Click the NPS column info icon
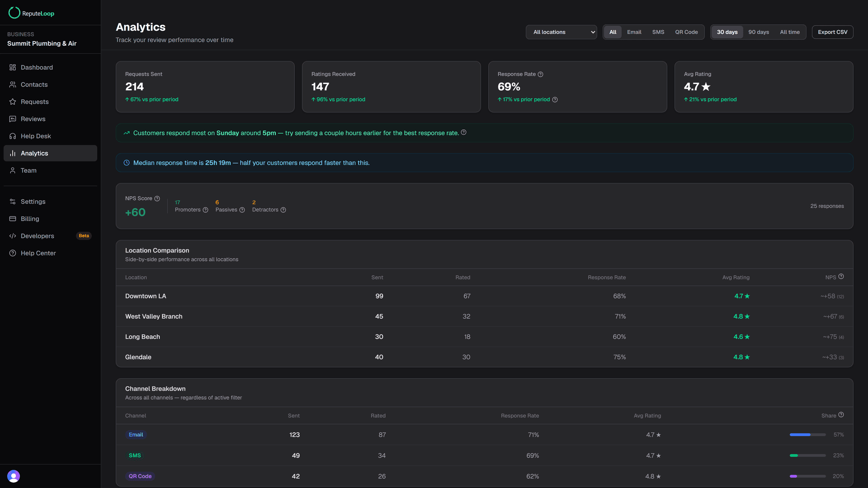Image resolution: width=868 pixels, height=488 pixels. (841, 277)
